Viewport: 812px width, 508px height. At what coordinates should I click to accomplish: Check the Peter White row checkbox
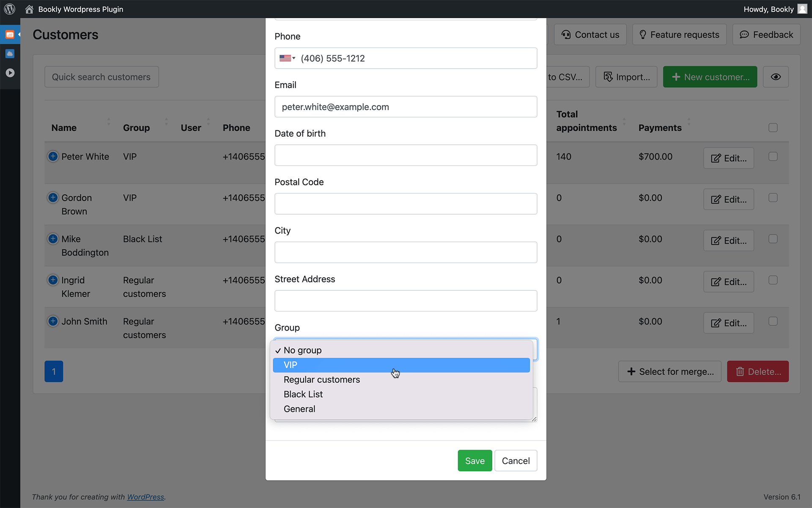click(x=773, y=156)
